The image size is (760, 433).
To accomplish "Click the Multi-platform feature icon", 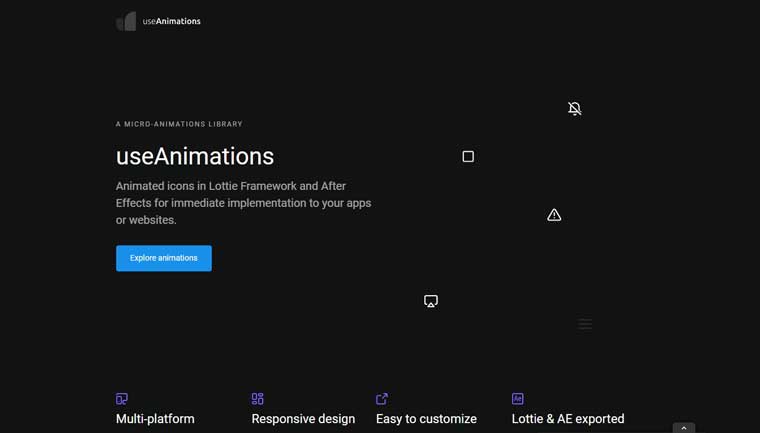I will tap(122, 398).
